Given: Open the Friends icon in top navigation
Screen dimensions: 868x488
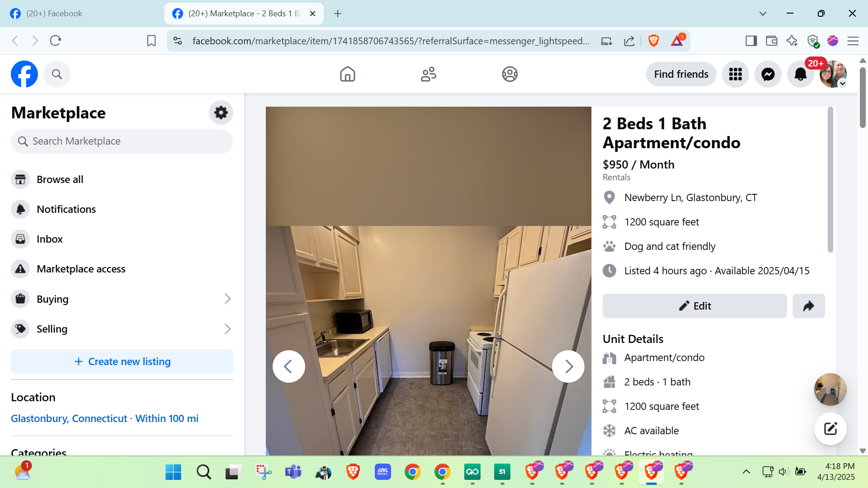Looking at the screenshot, I should pyautogui.click(x=428, y=74).
